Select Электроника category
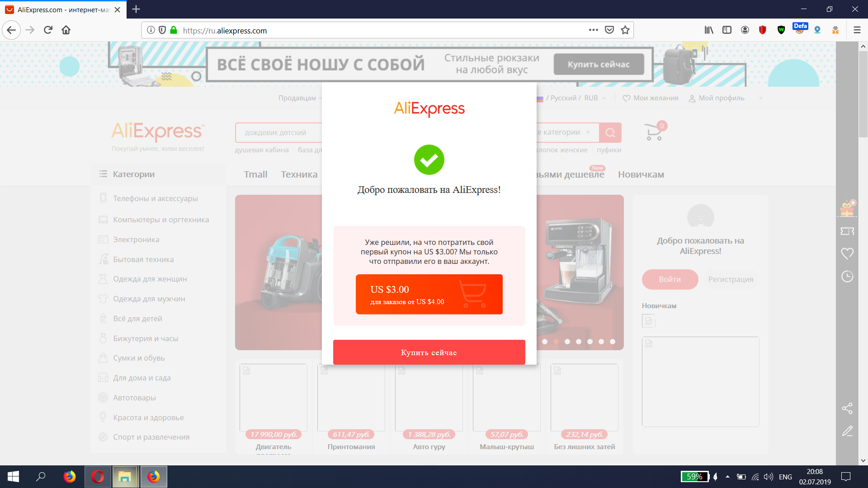Screen dimensions: 868x488 point(136,239)
